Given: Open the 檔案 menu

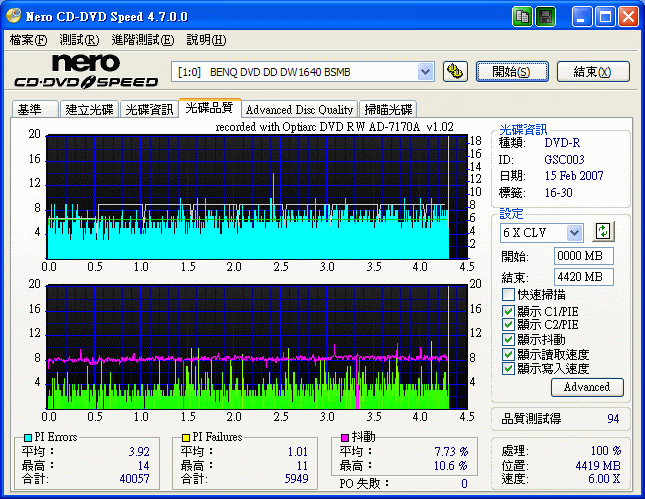Looking at the screenshot, I should click(28, 40).
